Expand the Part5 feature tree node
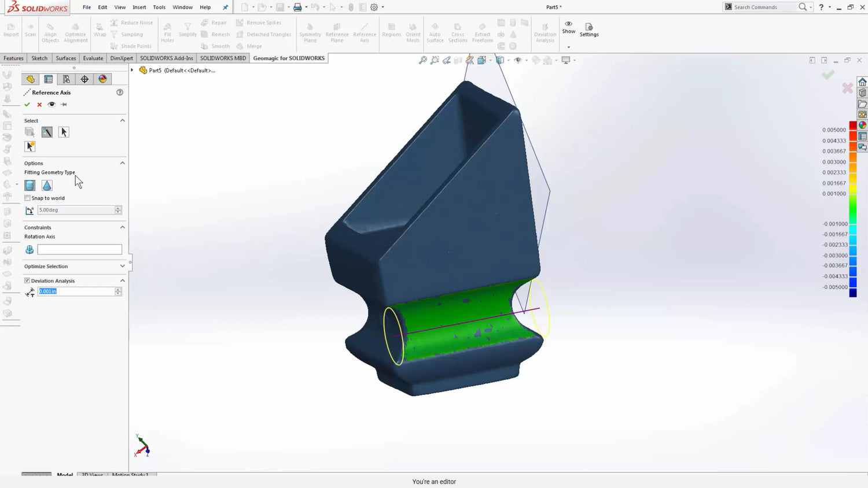 [x=133, y=71]
